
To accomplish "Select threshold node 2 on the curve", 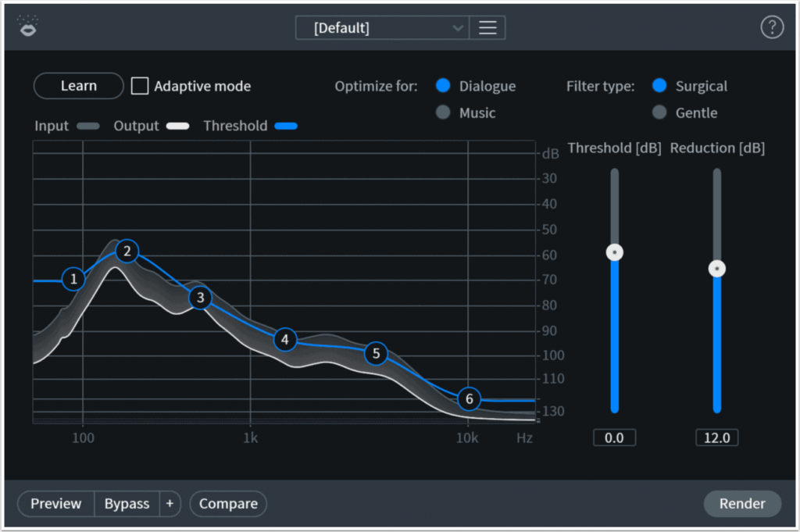I will click(127, 251).
